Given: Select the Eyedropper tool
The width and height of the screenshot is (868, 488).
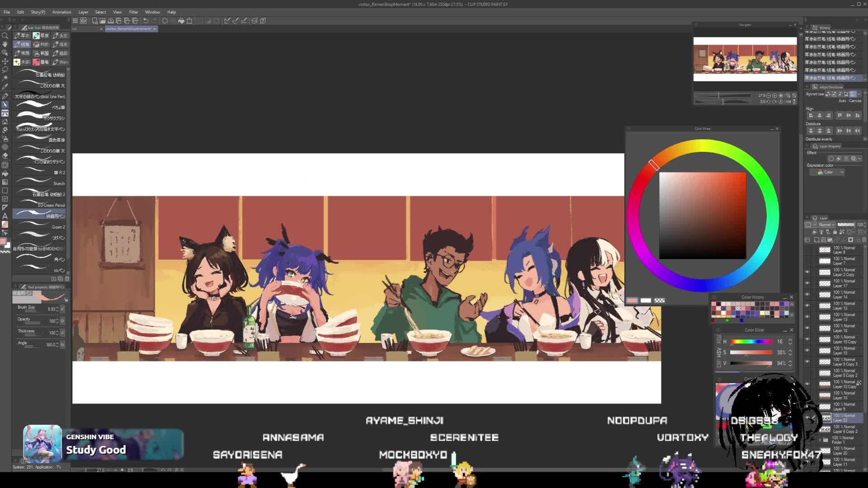Looking at the screenshot, I should (5, 87).
